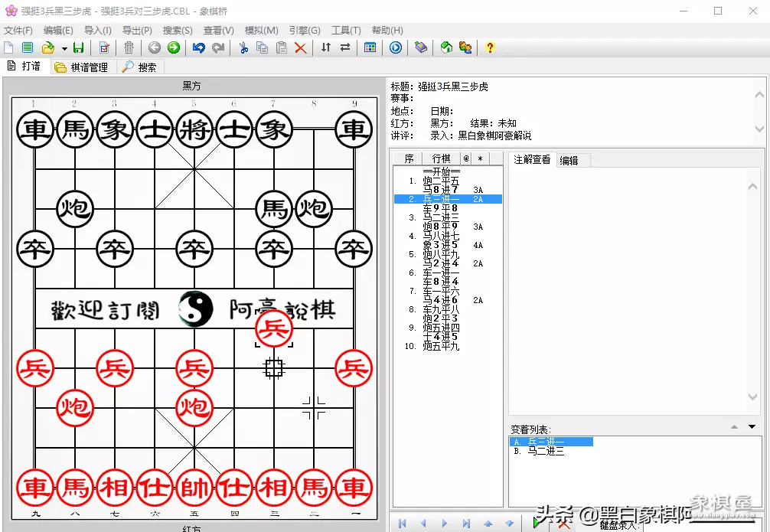Viewport: 770px width, 532px height.
Task: Click the red X delete icon
Action: (x=300, y=47)
